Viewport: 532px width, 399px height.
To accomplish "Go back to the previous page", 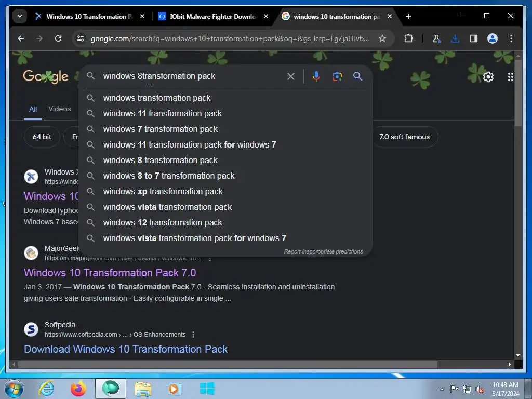I will click(21, 38).
